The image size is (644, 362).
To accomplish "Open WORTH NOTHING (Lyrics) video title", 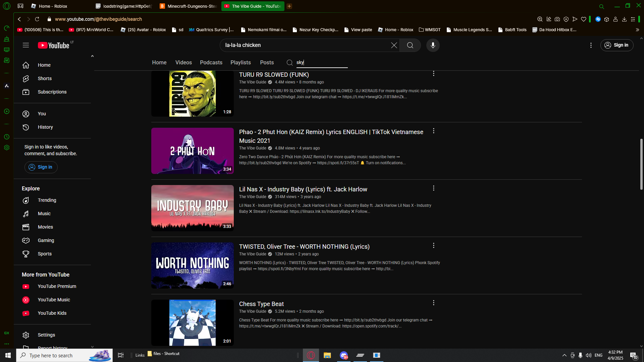I will pos(305,247).
